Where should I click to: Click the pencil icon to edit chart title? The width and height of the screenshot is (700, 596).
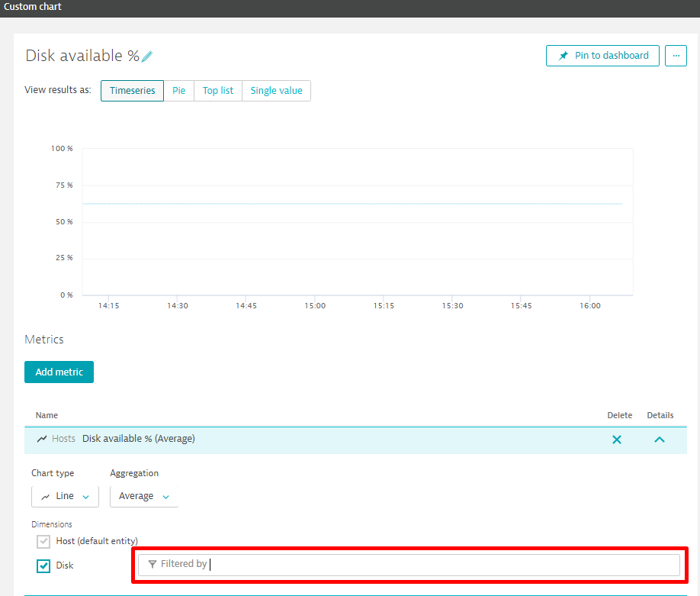147,56
